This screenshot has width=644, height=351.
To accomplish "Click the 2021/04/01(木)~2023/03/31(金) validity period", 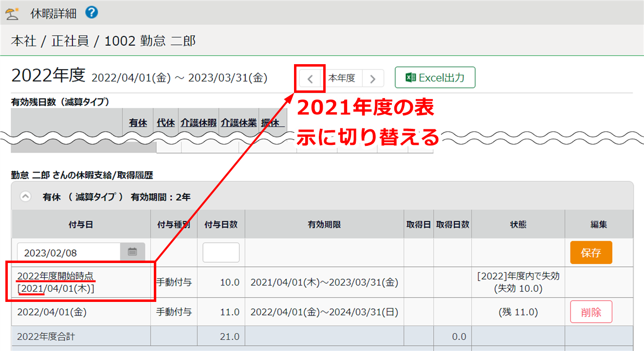I will [324, 282].
